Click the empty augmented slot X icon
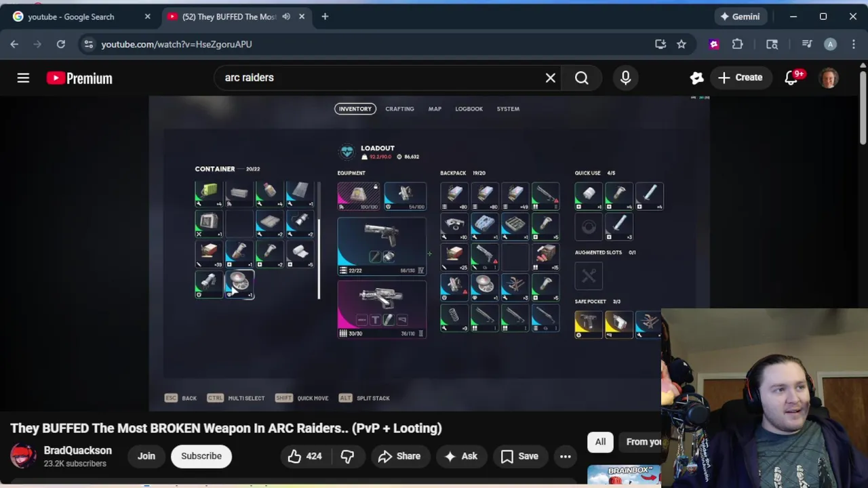 click(x=589, y=276)
